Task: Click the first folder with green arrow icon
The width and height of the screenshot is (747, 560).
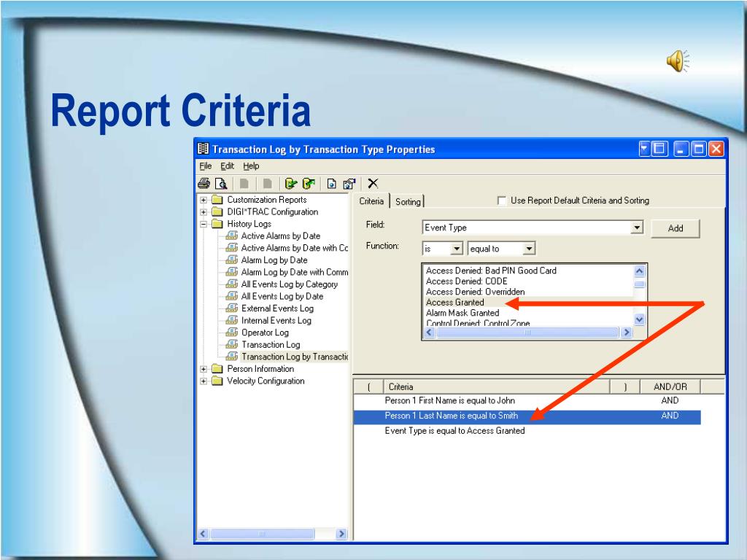Action: 290,183
